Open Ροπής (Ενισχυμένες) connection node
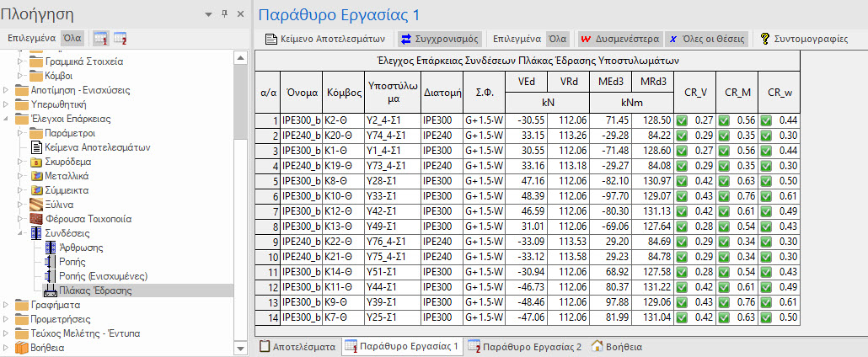The width and height of the screenshot is (868, 357). [104, 275]
